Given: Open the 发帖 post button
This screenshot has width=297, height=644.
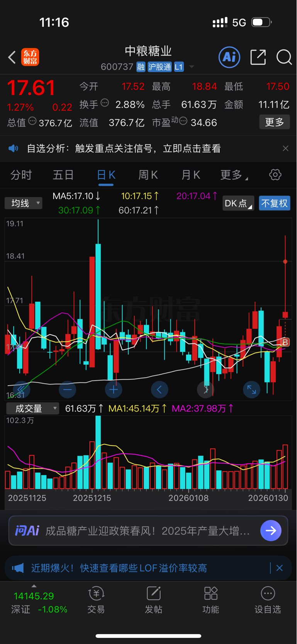Looking at the screenshot, I should [x=153, y=600].
